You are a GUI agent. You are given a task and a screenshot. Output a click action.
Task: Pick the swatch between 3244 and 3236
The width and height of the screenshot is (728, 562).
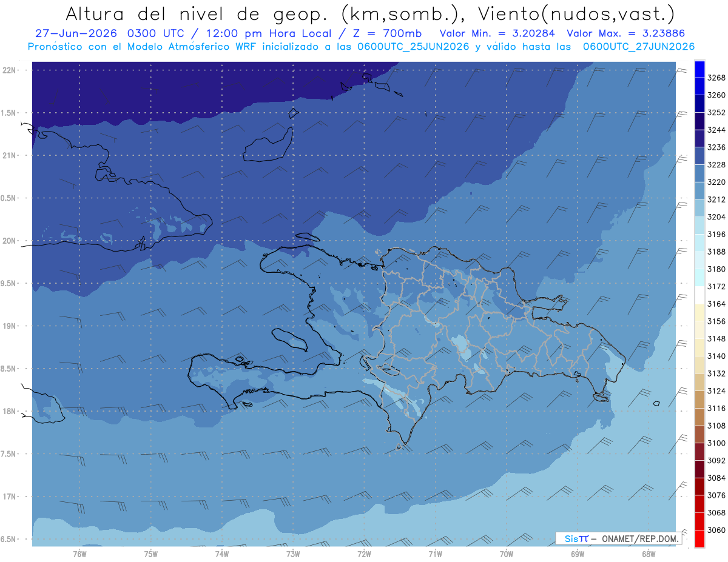click(699, 139)
